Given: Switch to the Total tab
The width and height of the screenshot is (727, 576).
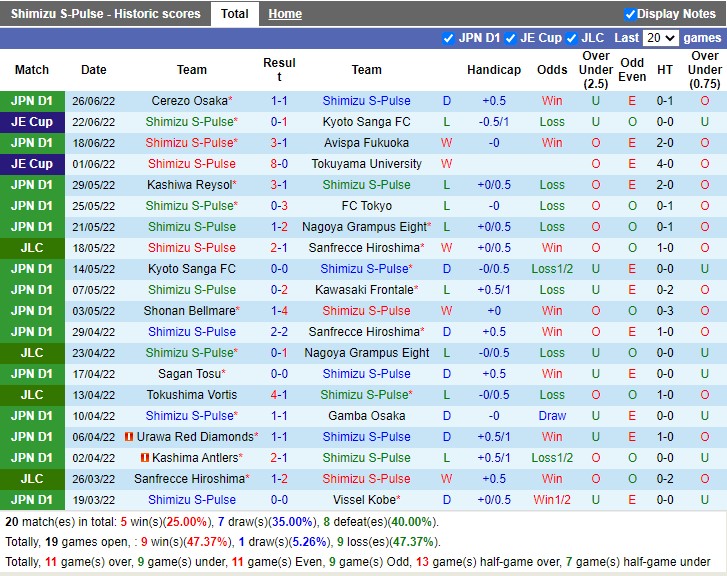Looking at the screenshot, I should (x=235, y=14).
